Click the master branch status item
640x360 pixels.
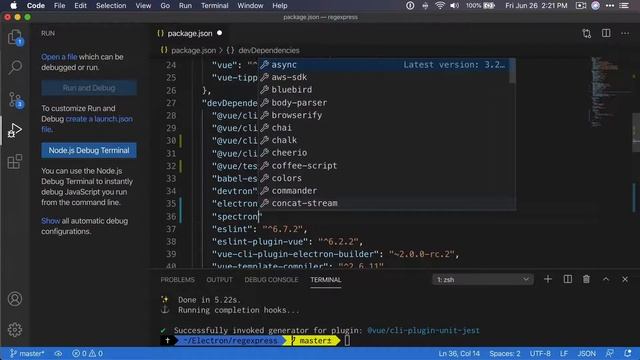pyautogui.click(x=27, y=353)
